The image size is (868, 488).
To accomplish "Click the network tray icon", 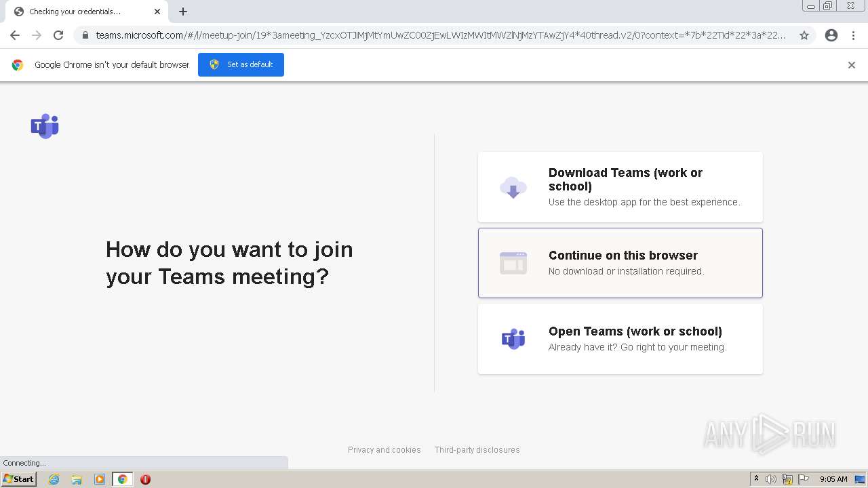I will point(787,479).
